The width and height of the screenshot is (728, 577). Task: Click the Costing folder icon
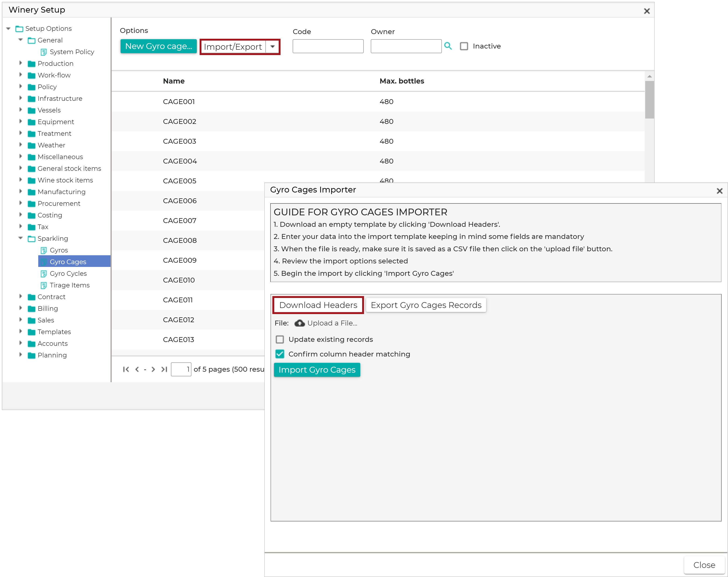[x=31, y=215]
